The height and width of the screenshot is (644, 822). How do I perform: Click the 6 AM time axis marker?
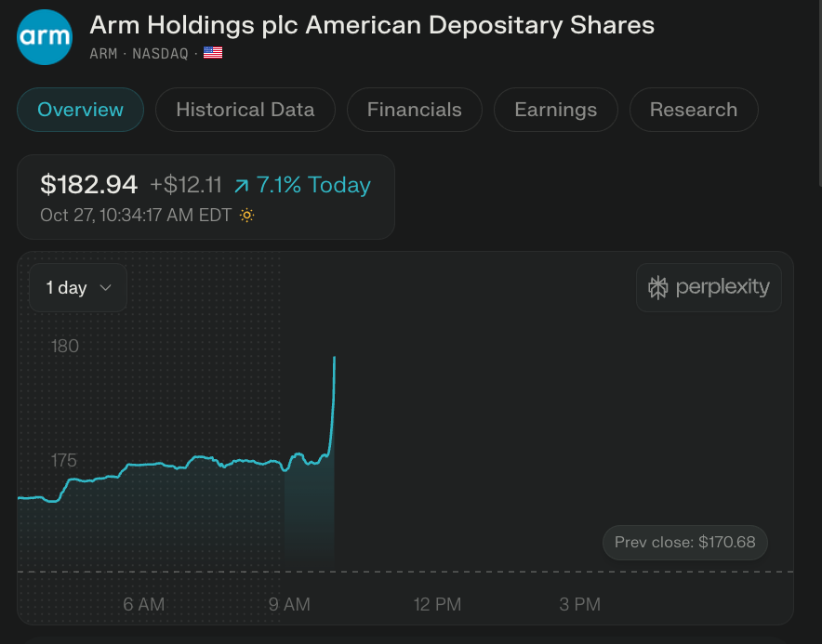(x=143, y=604)
